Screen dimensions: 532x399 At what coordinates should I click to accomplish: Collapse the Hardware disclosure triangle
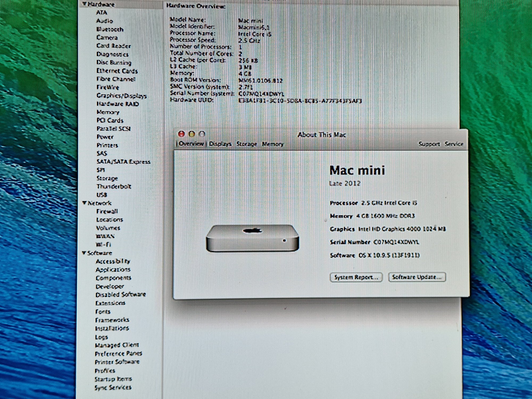click(x=84, y=4)
